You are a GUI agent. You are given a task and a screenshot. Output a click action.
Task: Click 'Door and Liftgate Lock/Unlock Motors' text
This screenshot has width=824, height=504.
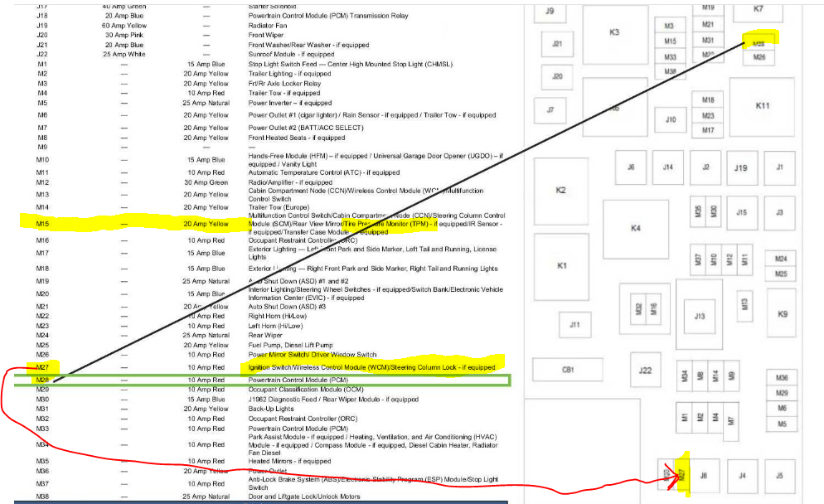pyautogui.click(x=304, y=496)
